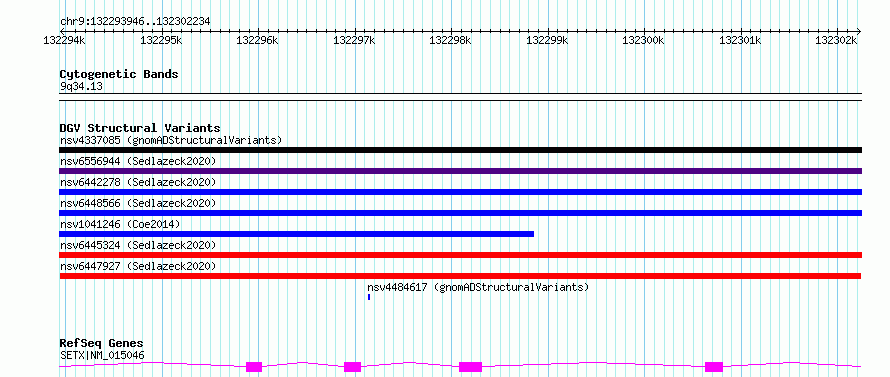Viewport: 890px width, 377px height.
Task: Select the 9q34.13 band label
Action: pyautogui.click(x=81, y=87)
